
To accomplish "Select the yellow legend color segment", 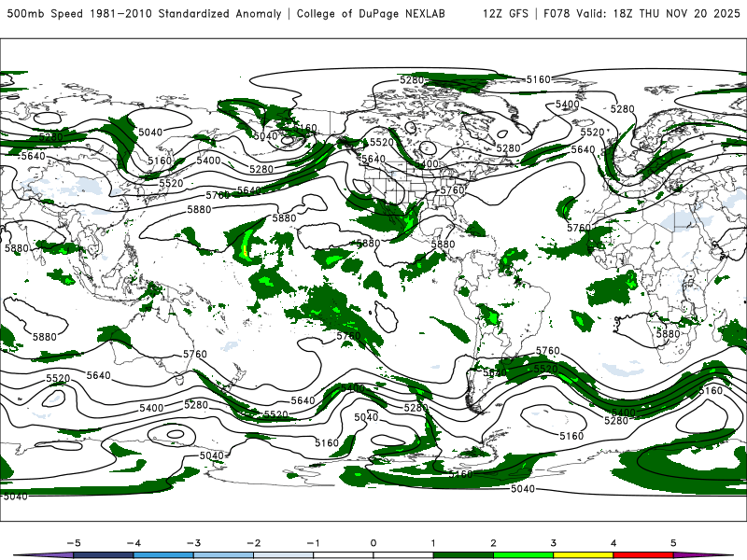I will click(x=583, y=555).
